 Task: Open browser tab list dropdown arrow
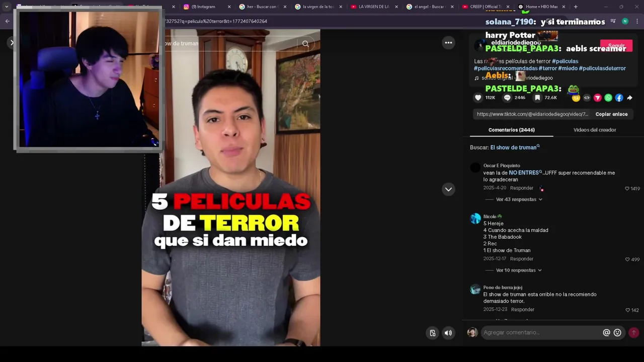[x=7, y=7]
